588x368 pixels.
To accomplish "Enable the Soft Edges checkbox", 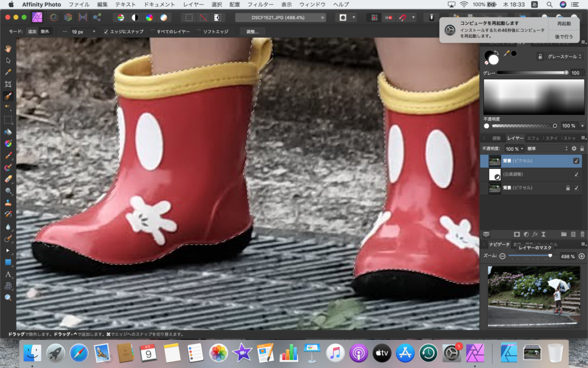I will tap(199, 32).
